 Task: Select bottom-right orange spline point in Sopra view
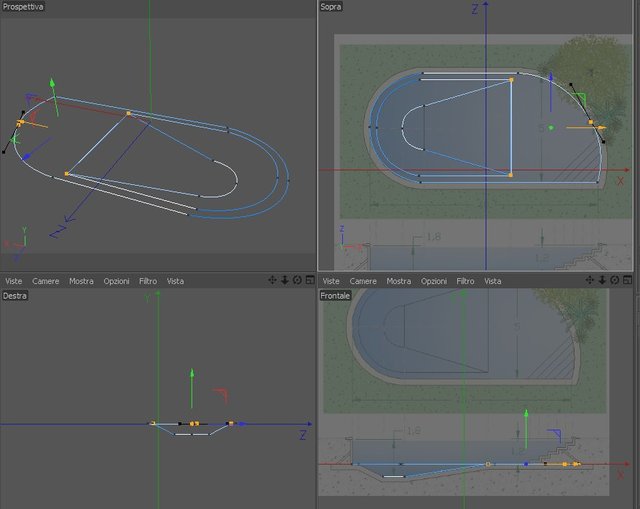(x=510, y=175)
